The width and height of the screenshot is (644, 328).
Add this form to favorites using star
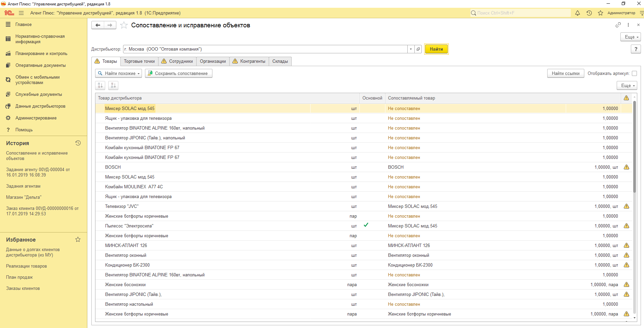click(x=124, y=25)
